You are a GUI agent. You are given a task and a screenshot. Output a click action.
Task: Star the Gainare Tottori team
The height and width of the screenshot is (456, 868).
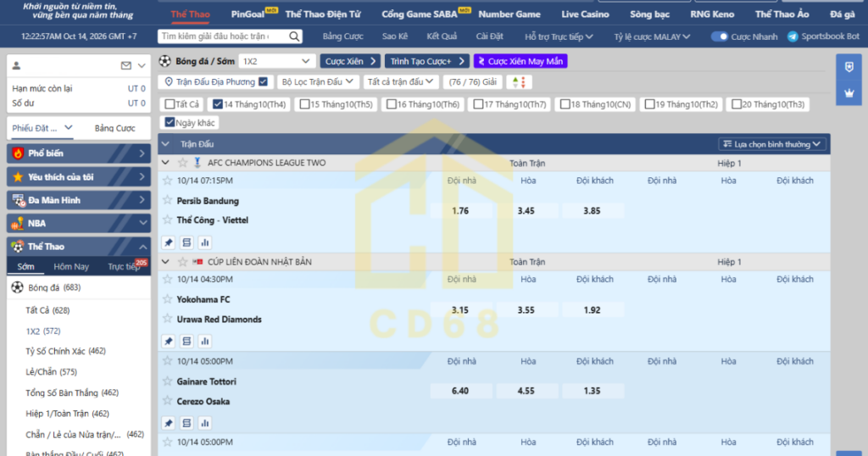tap(168, 381)
